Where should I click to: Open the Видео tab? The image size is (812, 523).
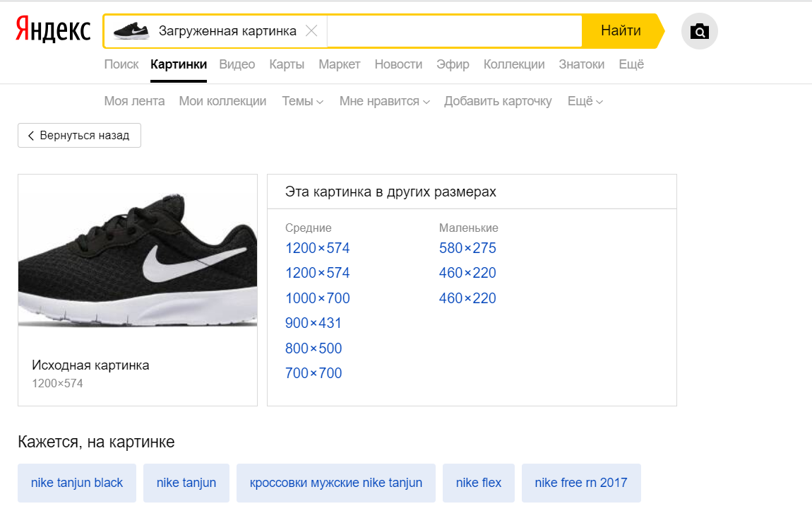tap(237, 64)
